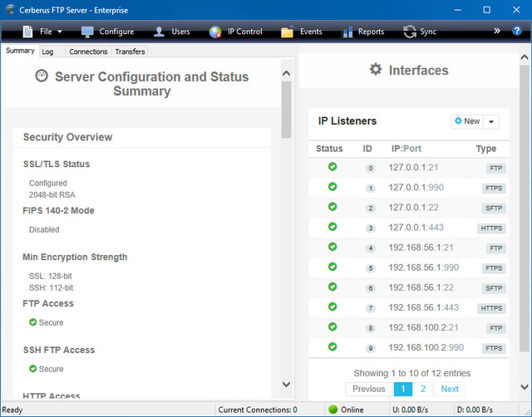
Task: Open the Users manager icon
Action: 159,32
